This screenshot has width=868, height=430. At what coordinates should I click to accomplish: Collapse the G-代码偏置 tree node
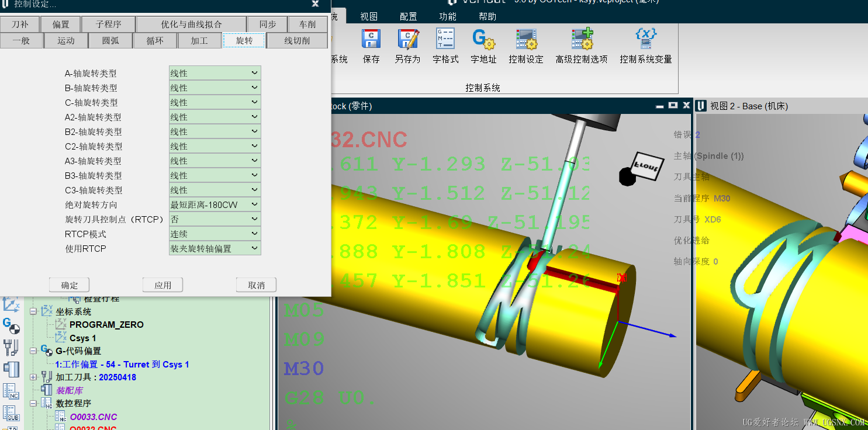point(33,351)
